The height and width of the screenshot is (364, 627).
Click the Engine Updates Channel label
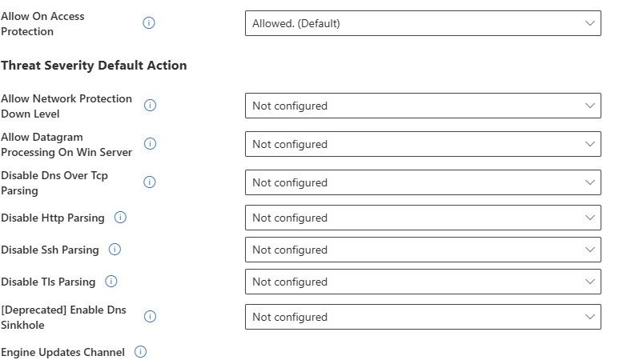[x=63, y=352]
